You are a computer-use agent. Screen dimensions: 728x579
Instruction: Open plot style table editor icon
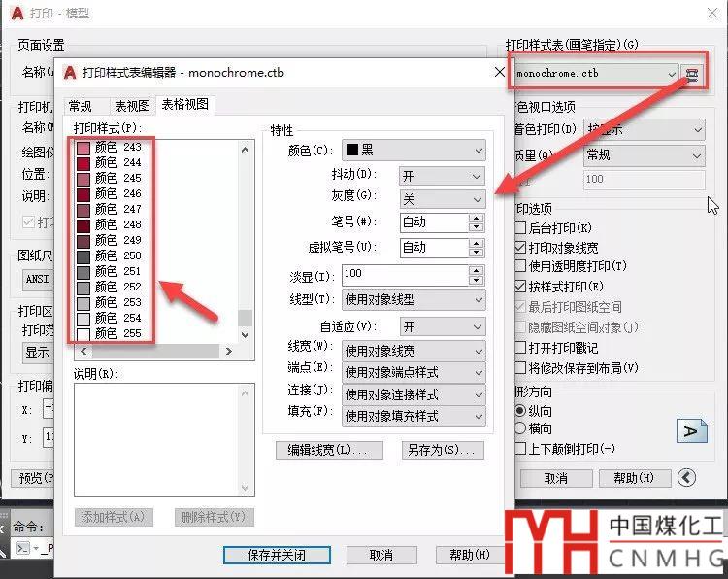click(x=692, y=74)
